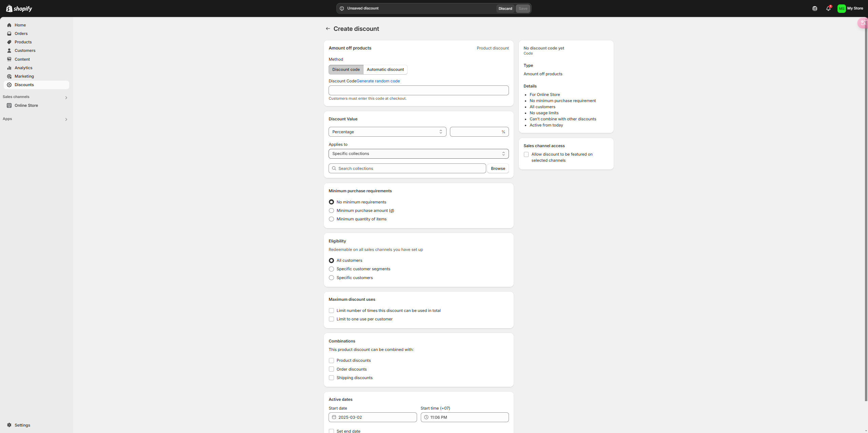
Task: Click the MS store avatar
Action: [x=842, y=8]
